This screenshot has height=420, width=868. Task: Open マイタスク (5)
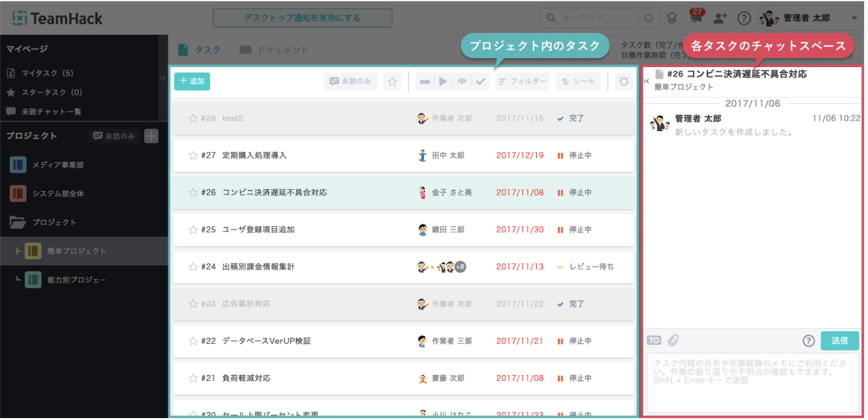40,73
